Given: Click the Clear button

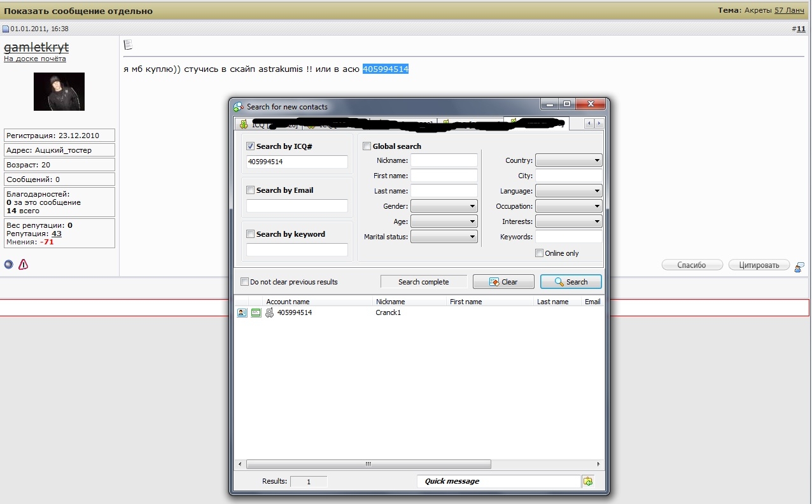Looking at the screenshot, I should (503, 282).
